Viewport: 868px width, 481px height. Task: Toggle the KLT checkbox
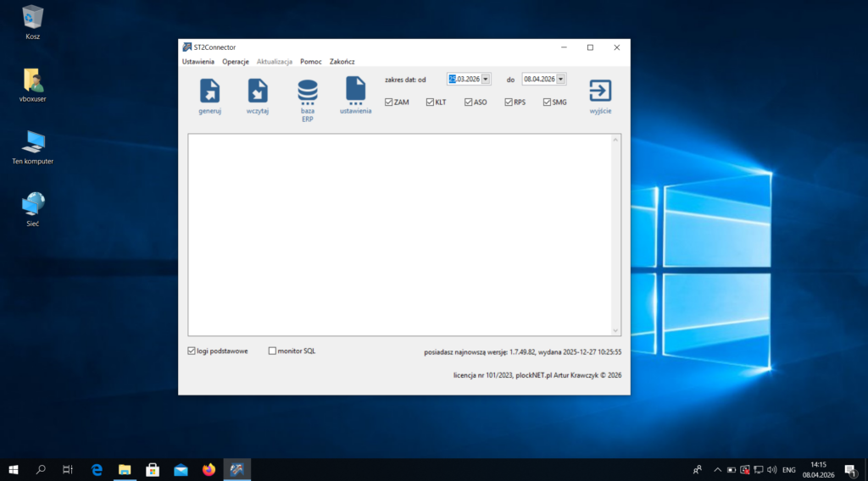tap(430, 102)
